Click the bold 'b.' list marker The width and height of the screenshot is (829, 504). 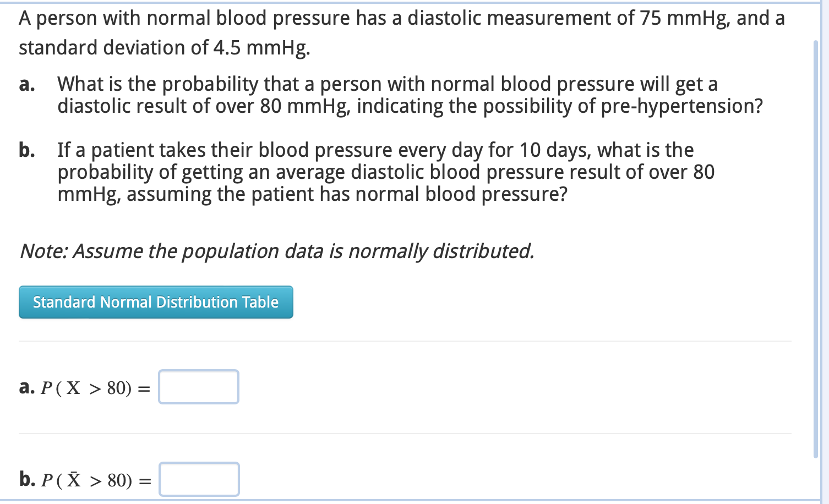click(27, 150)
